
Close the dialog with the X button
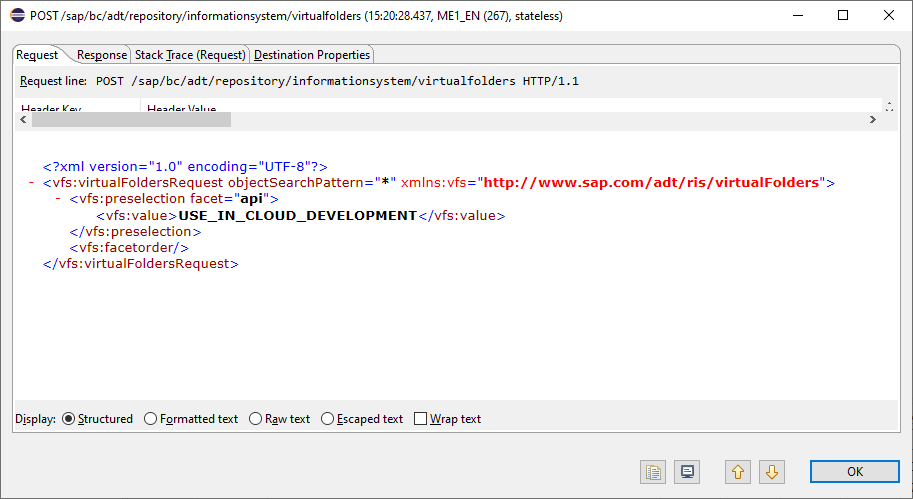(889, 16)
